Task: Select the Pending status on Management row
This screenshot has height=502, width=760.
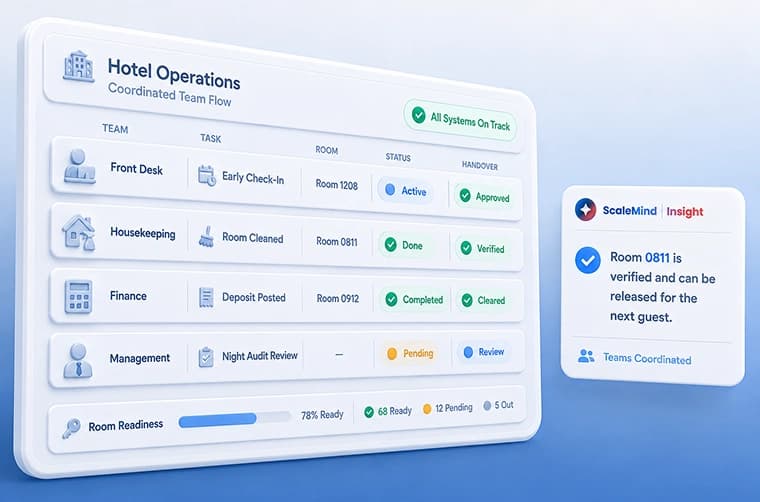Action: pos(411,353)
